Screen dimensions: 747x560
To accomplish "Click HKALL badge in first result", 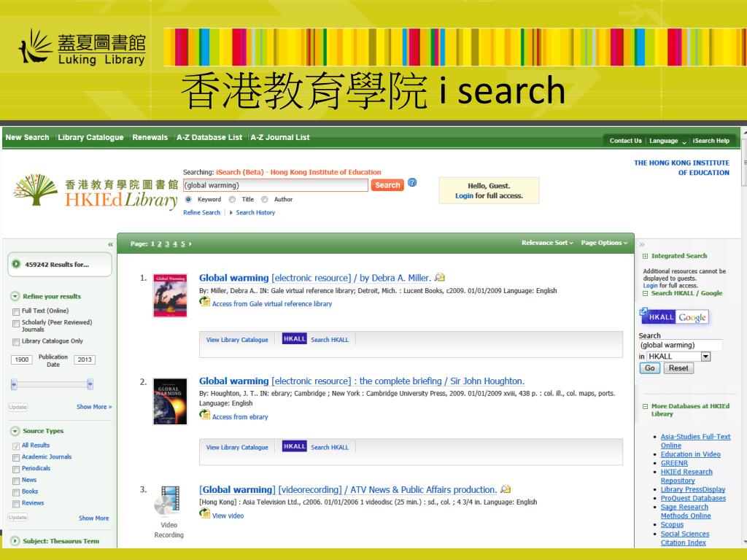I will coord(295,338).
